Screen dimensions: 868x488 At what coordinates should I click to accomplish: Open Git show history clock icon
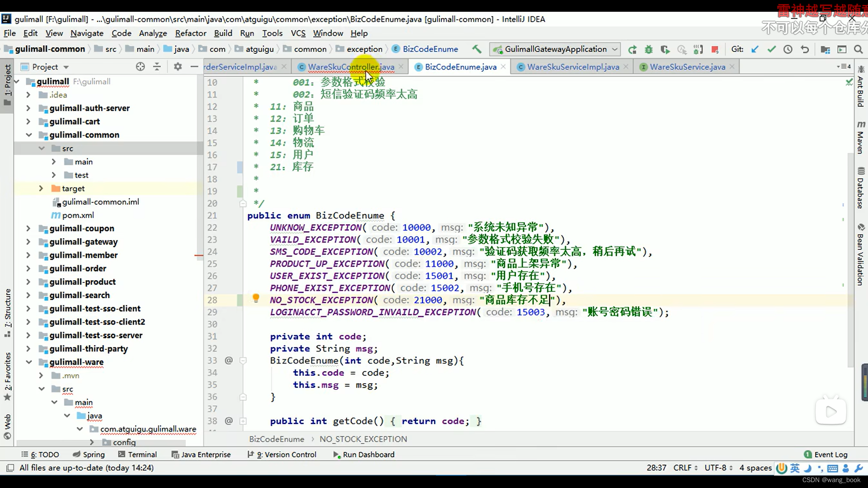click(788, 49)
